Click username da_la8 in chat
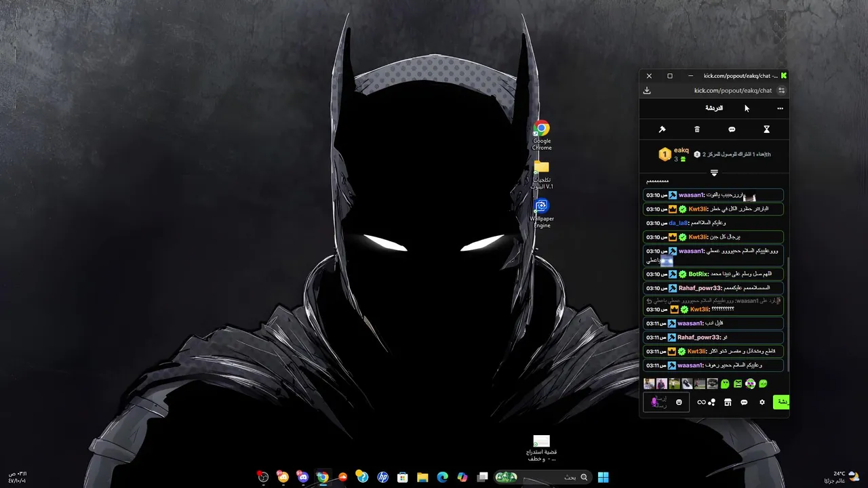The width and height of the screenshot is (868, 488). 679,223
